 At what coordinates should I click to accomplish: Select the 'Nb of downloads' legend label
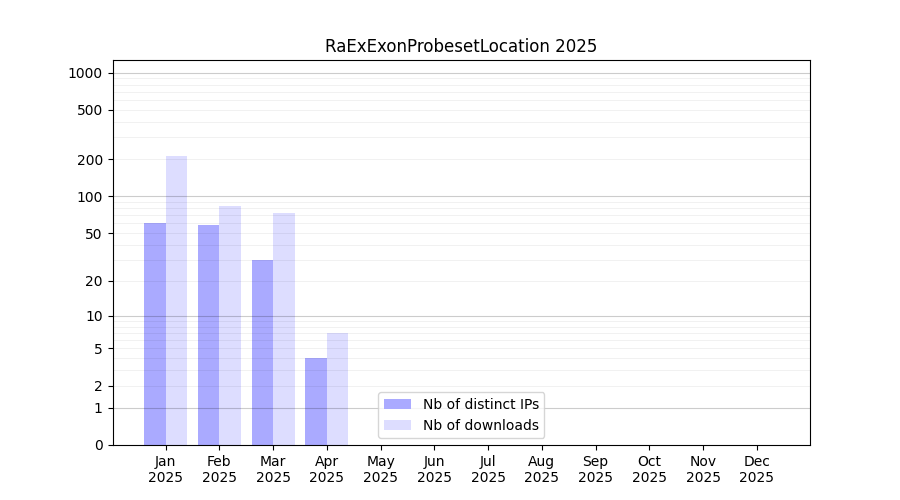coord(481,425)
